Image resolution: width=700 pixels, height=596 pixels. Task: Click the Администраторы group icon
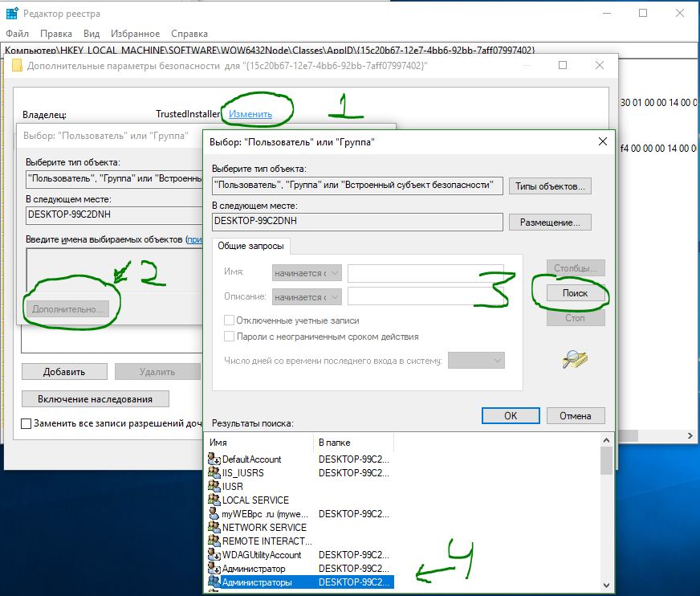[x=214, y=582]
